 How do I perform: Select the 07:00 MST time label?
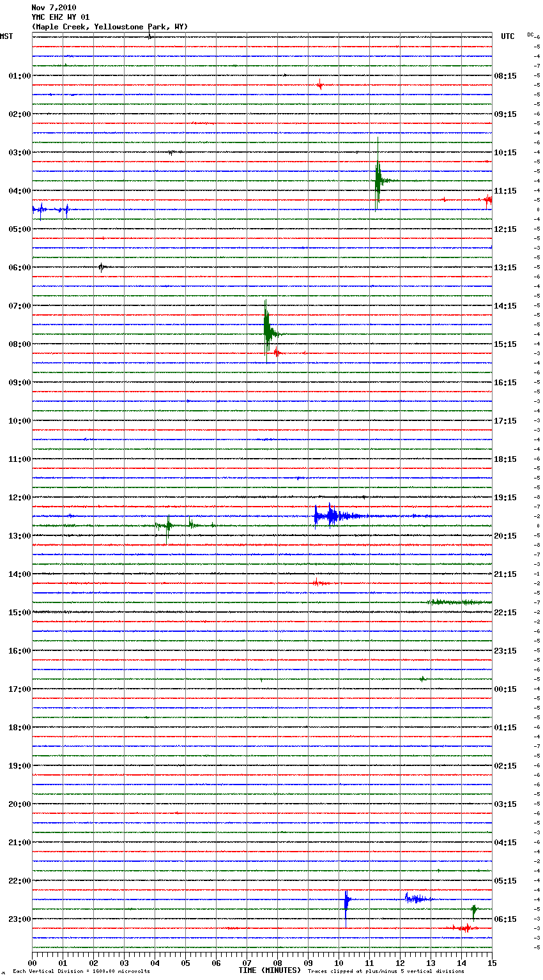[x=19, y=306]
